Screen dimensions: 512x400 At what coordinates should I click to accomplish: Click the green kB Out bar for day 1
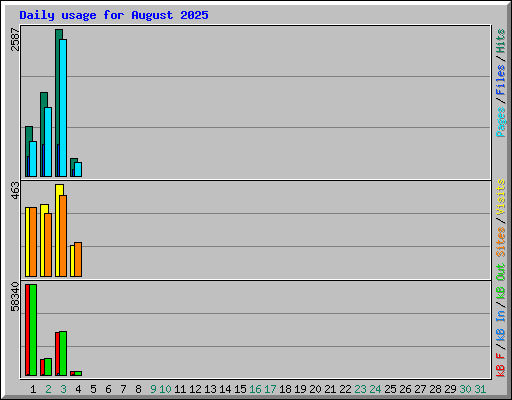coord(33,330)
